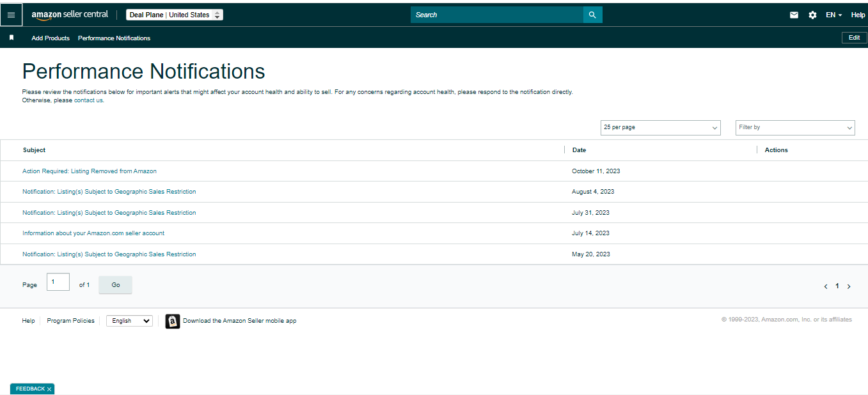Click the Amazon Seller Central logo
The image size is (868, 395).
coord(70,15)
